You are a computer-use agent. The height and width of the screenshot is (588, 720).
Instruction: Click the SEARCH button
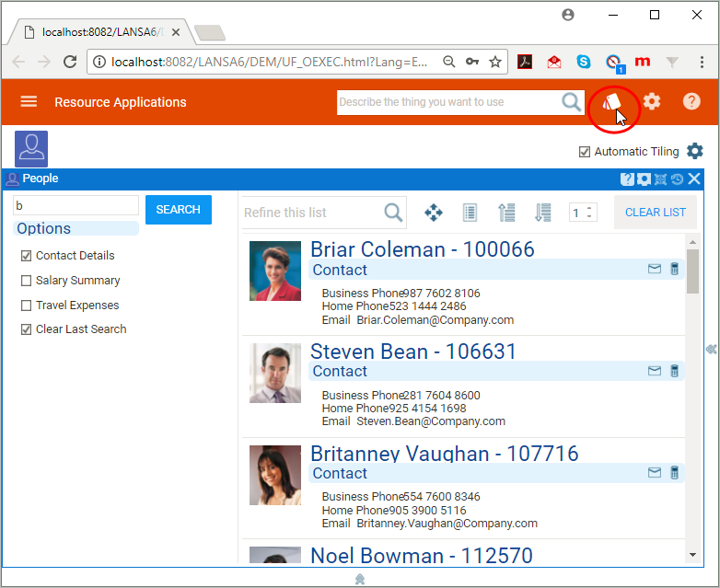pyautogui.click(x=179, y=210)
